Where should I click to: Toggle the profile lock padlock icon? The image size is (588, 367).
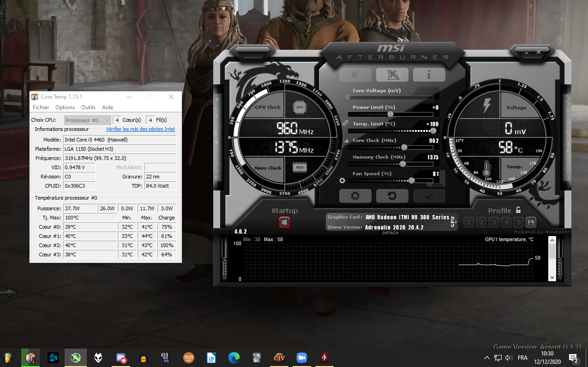(x=518, y=210)
